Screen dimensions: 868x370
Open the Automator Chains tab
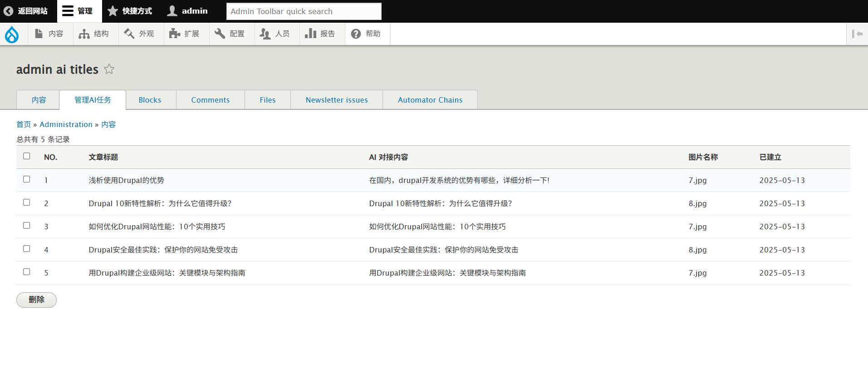click(430, 100)
